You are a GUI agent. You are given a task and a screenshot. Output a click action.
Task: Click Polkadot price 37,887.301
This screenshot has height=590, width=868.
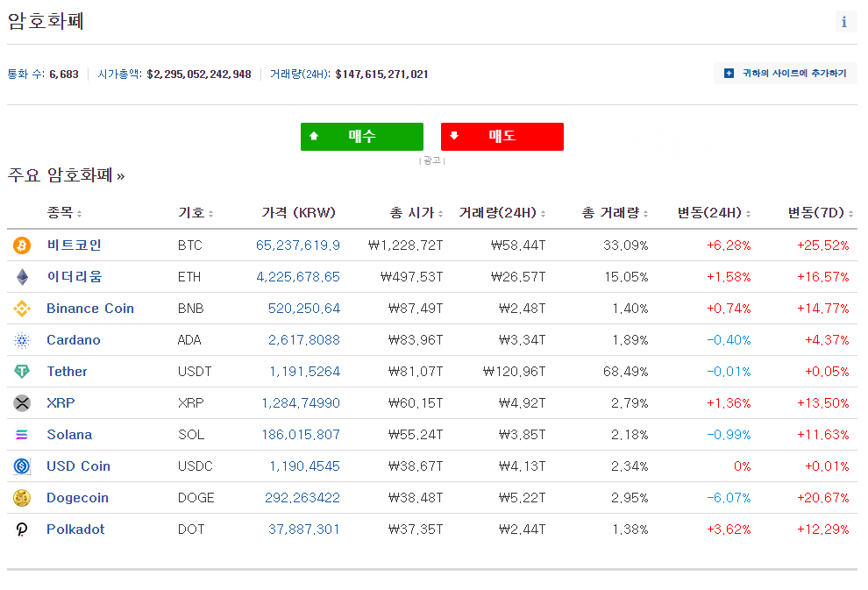point(304,530)
